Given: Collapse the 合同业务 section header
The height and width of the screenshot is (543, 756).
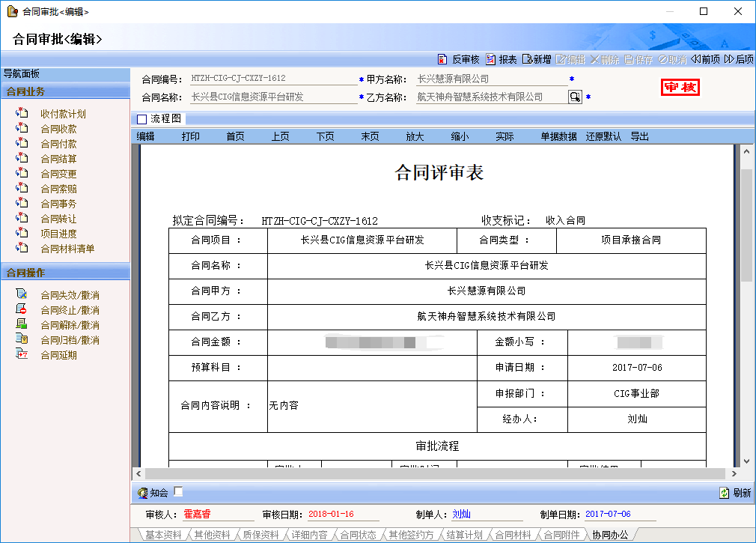Looking at the screenshot, I should pos(65,91).
